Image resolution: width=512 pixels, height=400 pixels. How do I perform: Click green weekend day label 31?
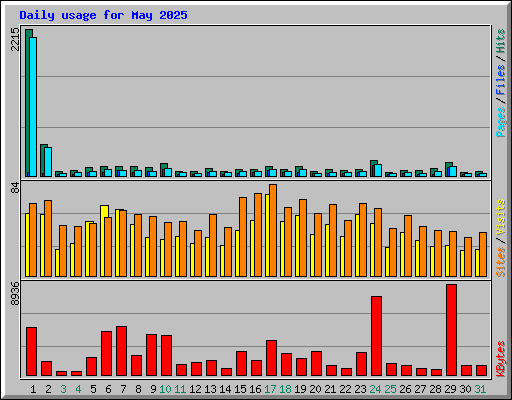pos(480,389)
